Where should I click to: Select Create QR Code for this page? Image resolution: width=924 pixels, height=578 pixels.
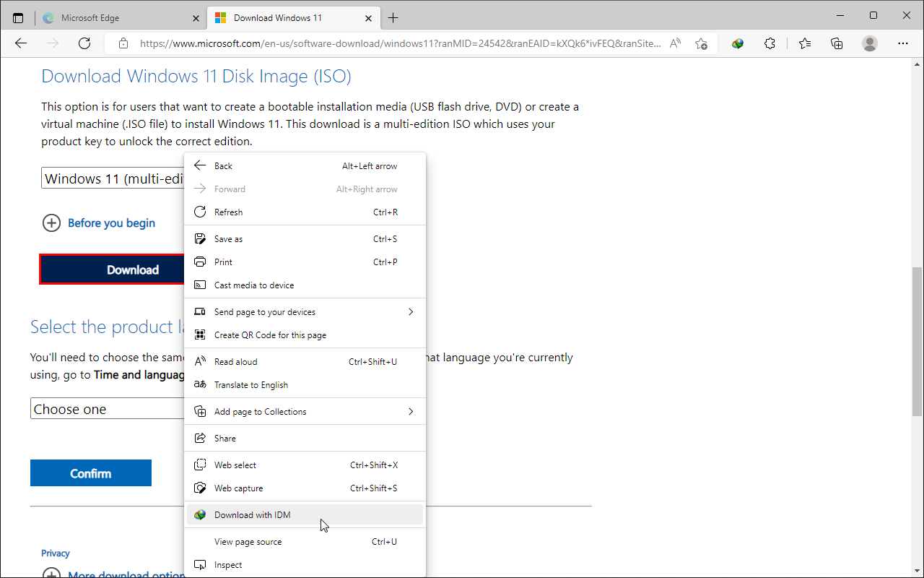[x=305, y=335]
